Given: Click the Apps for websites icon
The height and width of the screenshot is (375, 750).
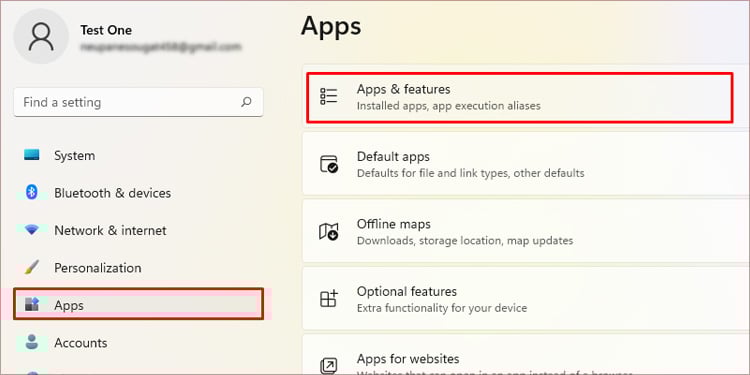Looking at the screenshot, I should pos(329,365).
